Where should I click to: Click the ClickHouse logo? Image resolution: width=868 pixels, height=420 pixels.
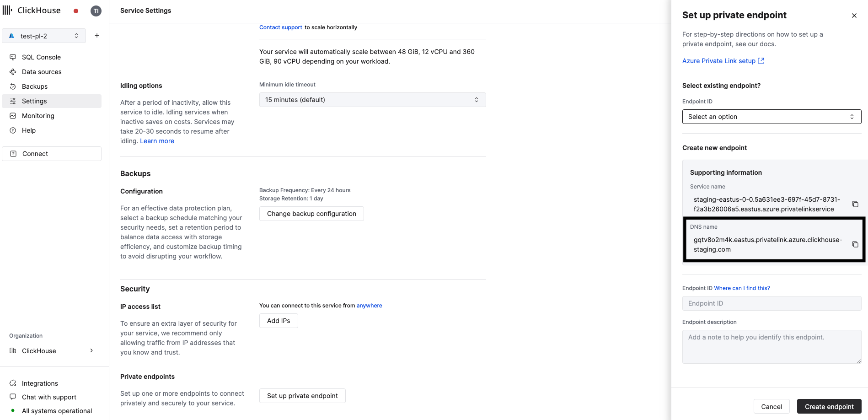32,10
